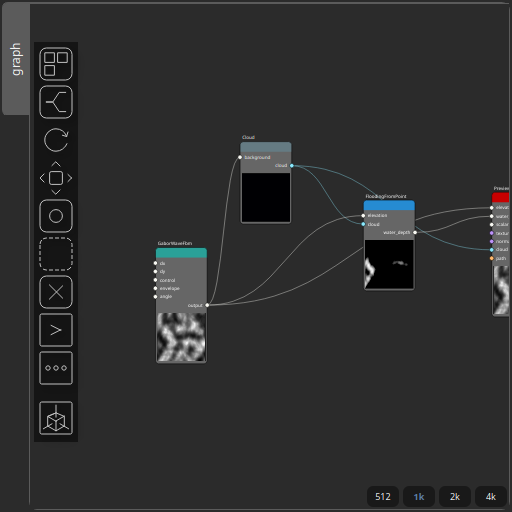Click the circular reload arrow icon
The width and height of the screenshot is (512, 512).
[56, 140]
